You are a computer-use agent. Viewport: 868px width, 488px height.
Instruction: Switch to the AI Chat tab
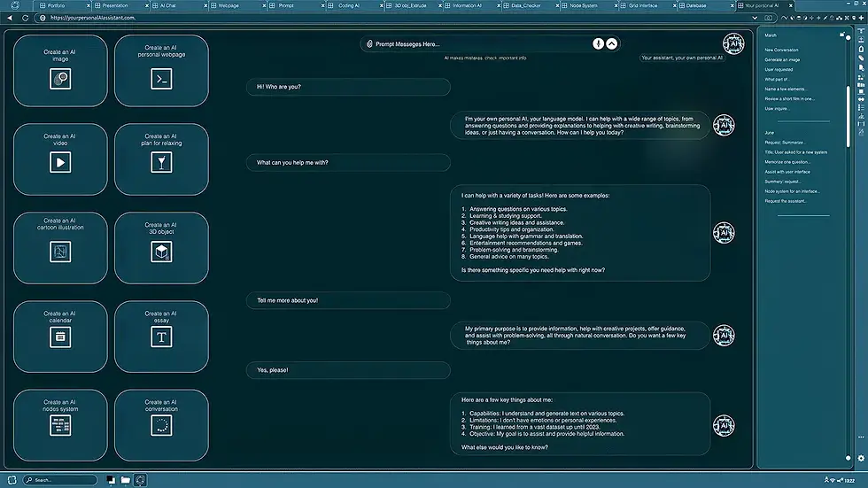178,5
